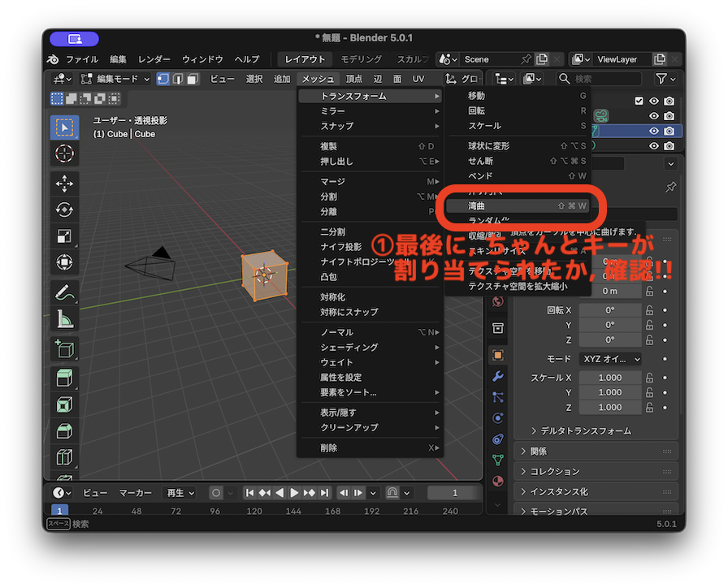Choose ベンド from the Transform submenu
728x588 pixels.
pyautogui.click(x=518, y=176)
